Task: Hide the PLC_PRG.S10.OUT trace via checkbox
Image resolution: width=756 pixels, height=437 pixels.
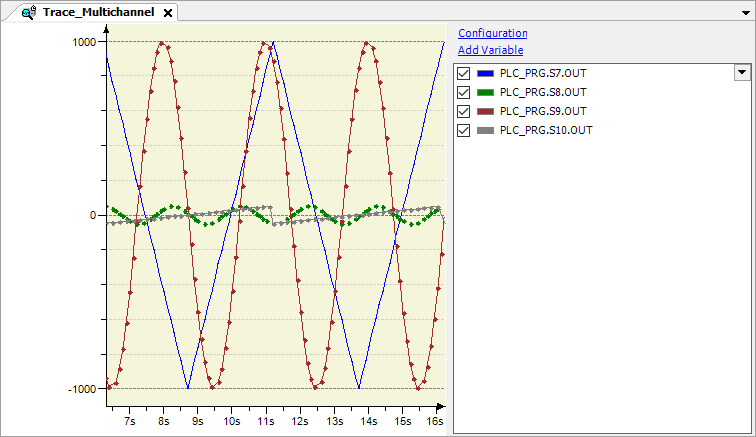Action: point(464,130)
